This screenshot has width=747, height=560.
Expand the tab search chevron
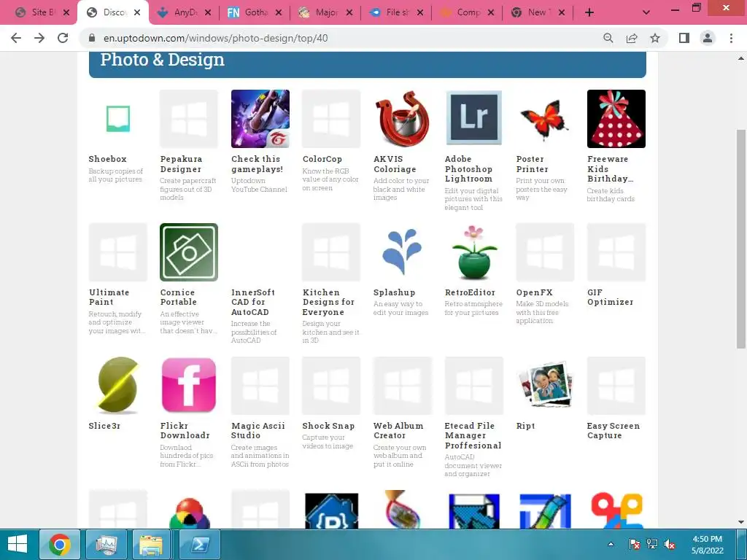(646, 12)
